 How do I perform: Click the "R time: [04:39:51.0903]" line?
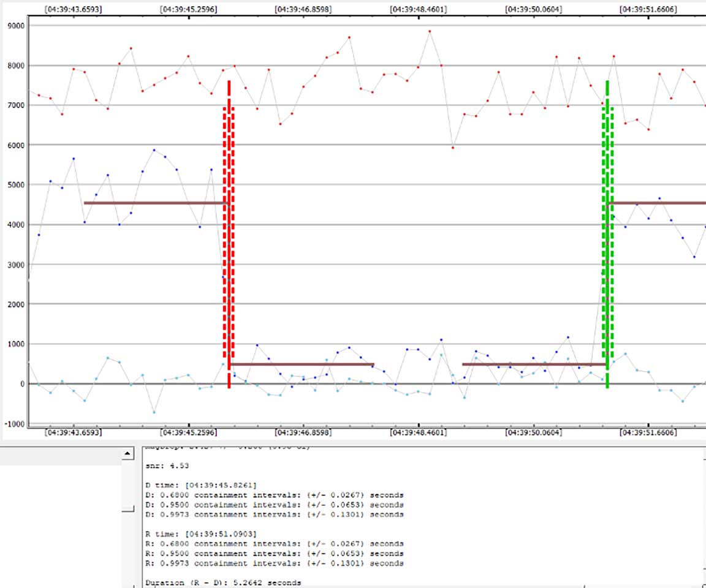pyautogui.click(x=201, y=534)
